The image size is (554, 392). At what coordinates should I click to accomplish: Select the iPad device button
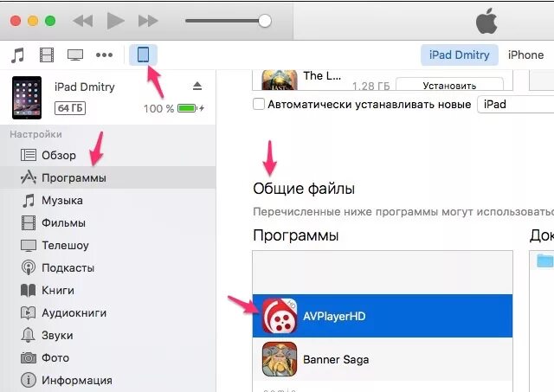[143, 55]
